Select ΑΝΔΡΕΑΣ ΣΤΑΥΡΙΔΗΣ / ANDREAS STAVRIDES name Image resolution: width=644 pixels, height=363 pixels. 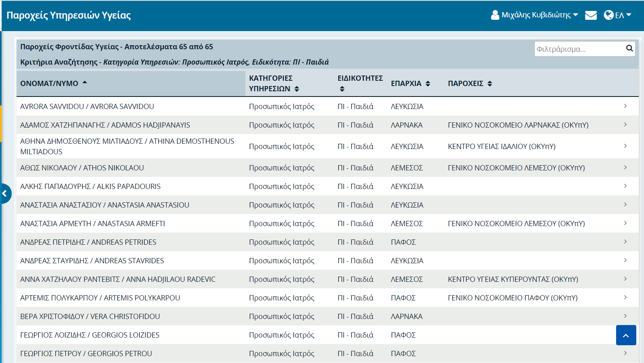click(x=92, y=261)
